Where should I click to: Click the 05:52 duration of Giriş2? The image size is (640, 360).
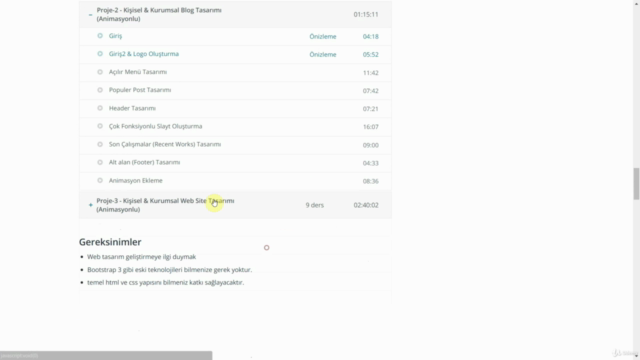[371, 54]
